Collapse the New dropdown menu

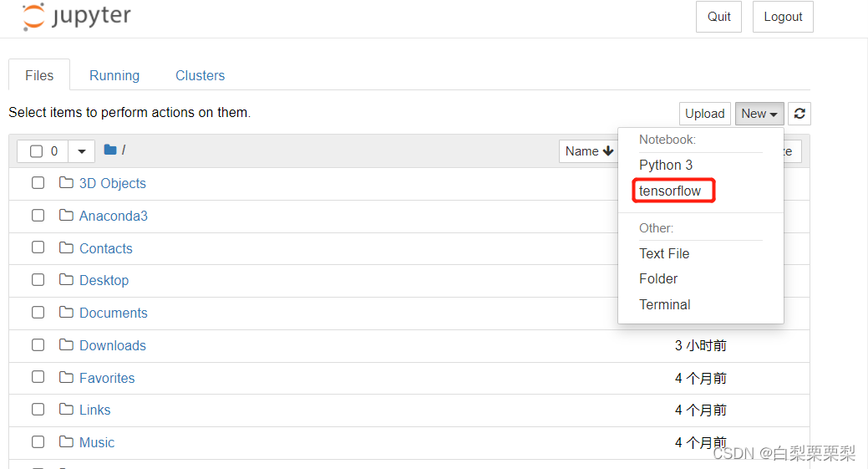click(x=759, y=114)
